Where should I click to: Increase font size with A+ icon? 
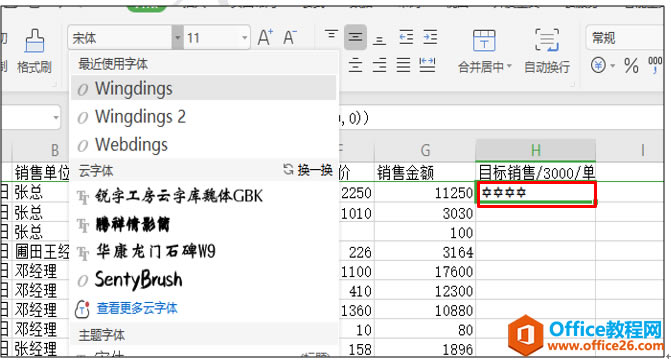coord(265,38)
